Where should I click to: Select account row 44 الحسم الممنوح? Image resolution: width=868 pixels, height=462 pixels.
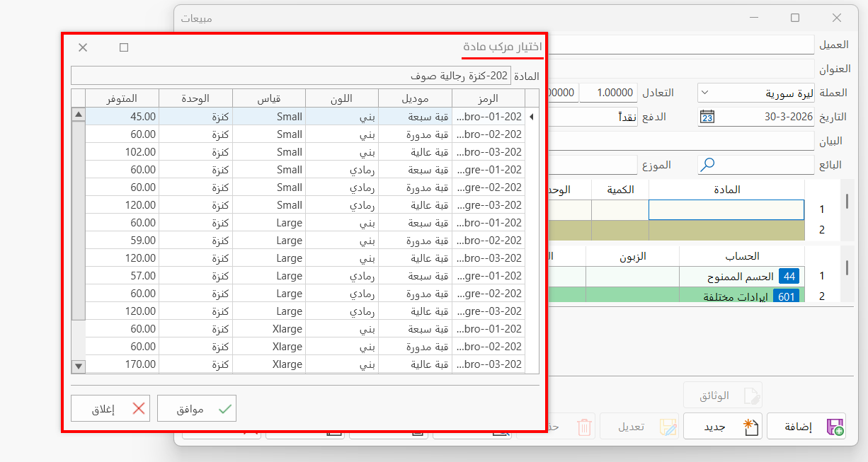742,276
